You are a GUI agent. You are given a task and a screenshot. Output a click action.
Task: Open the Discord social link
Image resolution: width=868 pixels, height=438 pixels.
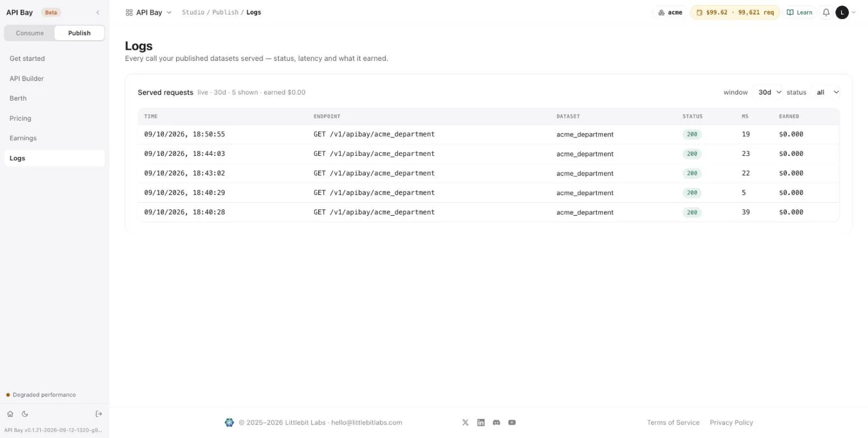coord(496,422)
